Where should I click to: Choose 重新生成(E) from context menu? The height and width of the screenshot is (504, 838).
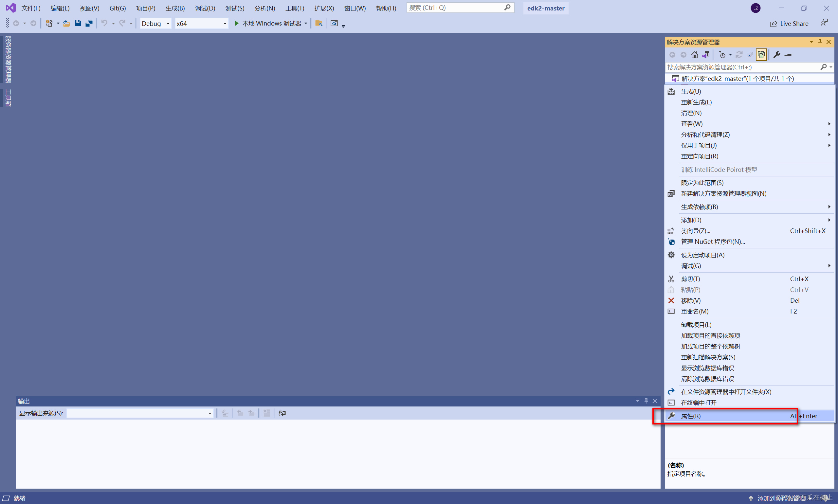click(x=749, y=102)
